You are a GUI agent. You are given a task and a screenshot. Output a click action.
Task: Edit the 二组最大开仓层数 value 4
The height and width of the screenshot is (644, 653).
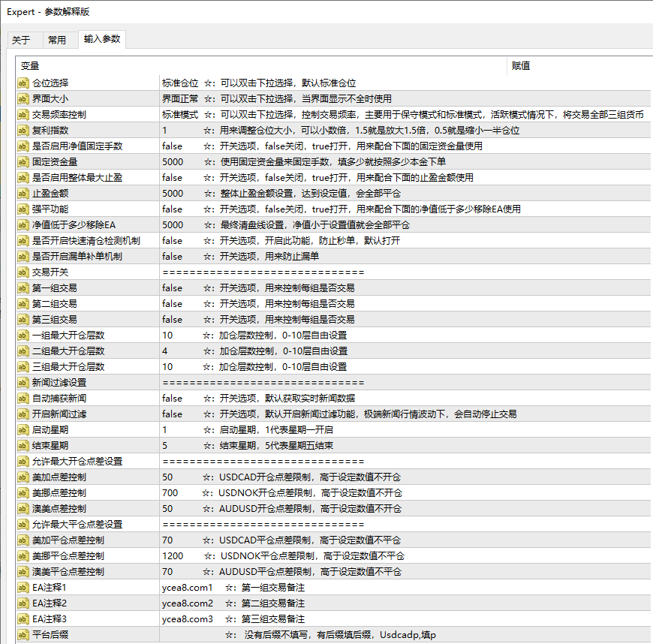[164, 351]
